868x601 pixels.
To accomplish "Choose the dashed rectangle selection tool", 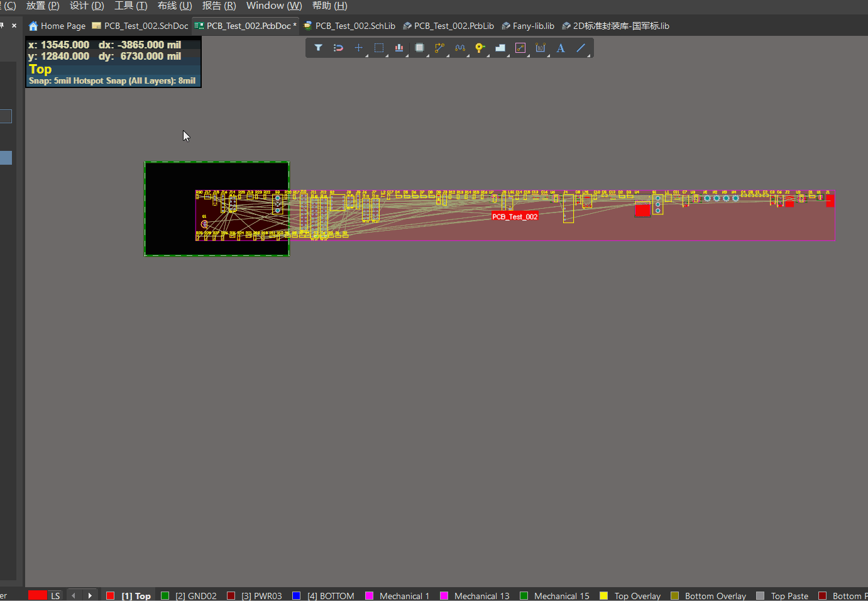I will click(379, 48).
